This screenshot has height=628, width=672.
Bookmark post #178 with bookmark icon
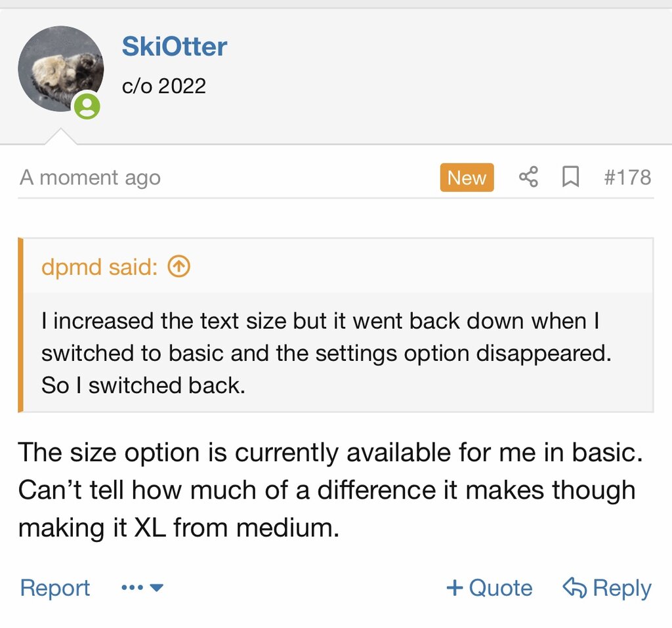tap(571, 177)
